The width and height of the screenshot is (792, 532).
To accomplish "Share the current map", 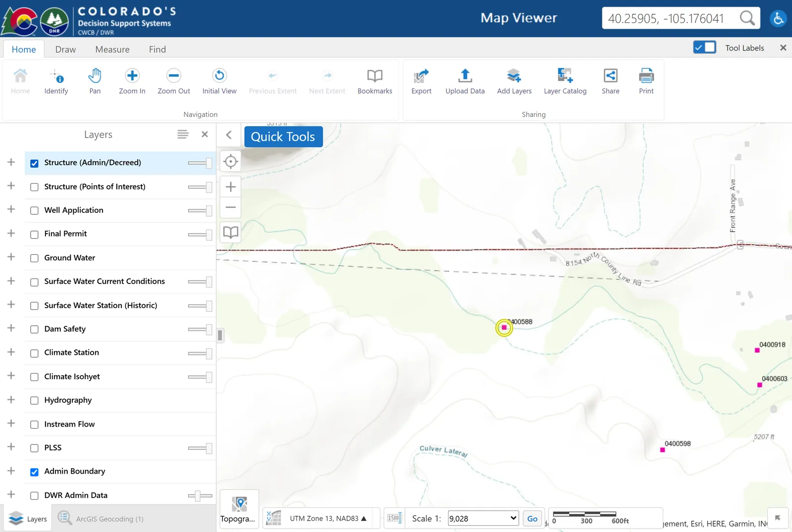I will [610, 82].
